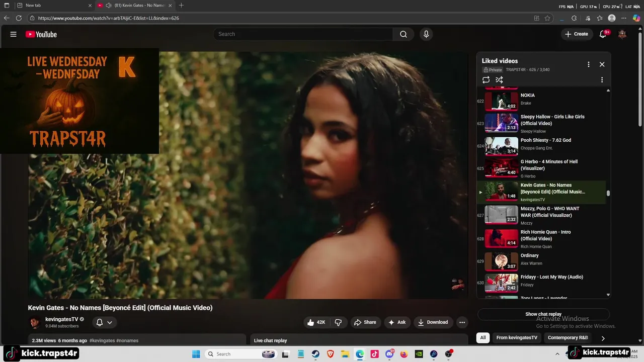Go back in the browser
Image resolution: width=644 pixels, height=362 pixels.
(7, 18)
